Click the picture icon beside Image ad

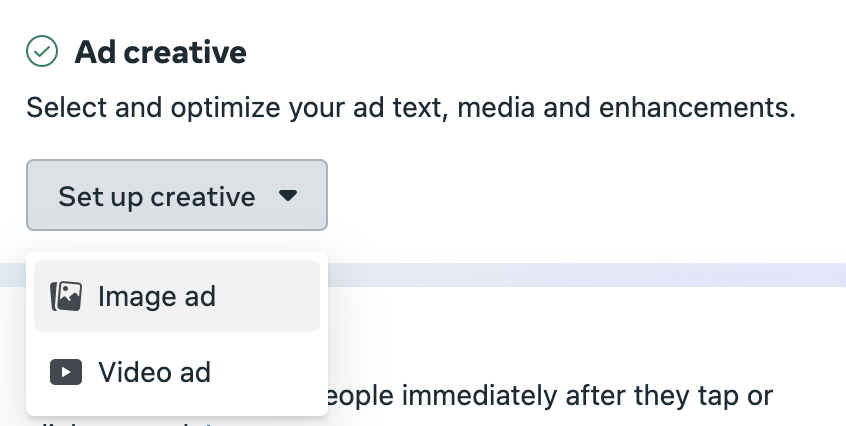tap(66, 296)
